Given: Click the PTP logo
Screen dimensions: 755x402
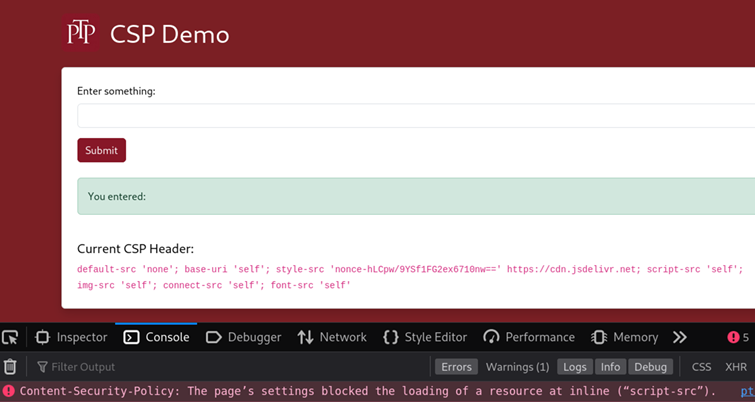Looking at the screenshot, I should pos(80,33).
